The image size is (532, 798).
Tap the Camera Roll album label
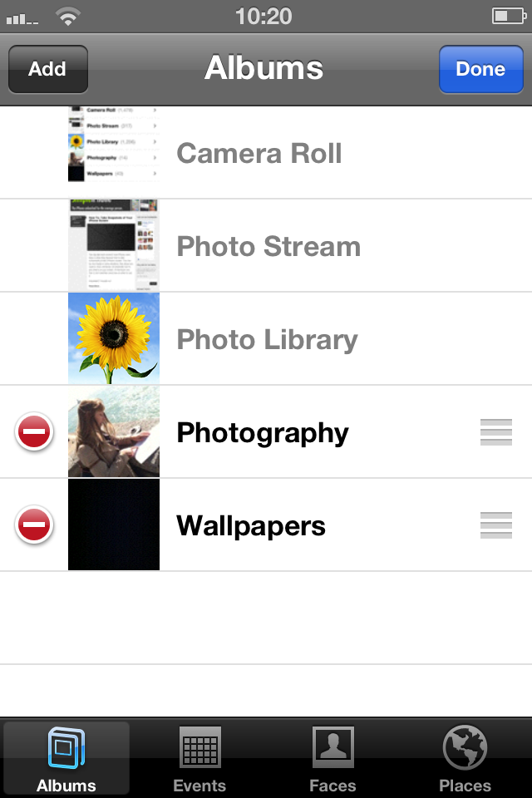click(259, 154)
